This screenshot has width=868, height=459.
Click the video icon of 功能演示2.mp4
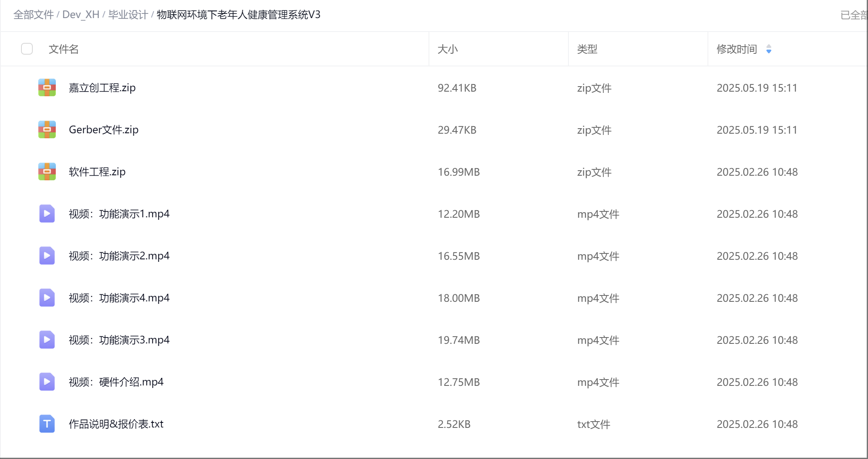(47, 256)
